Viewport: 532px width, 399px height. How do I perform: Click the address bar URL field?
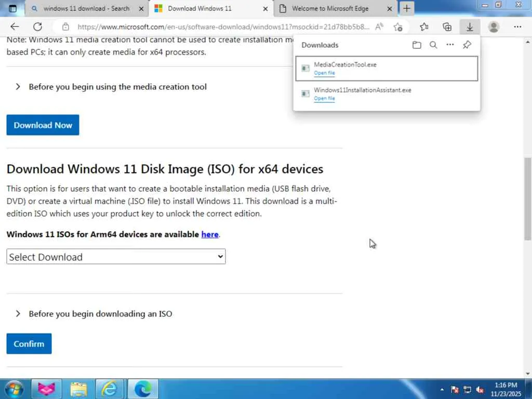pos(223,27)
